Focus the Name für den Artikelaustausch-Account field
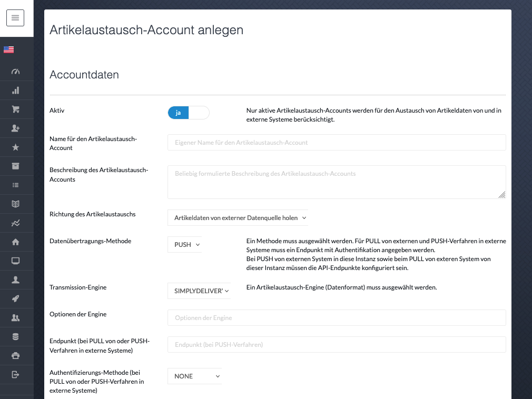Image resolution: width=532 pixels, height=399 pixels. pos(337,143)
